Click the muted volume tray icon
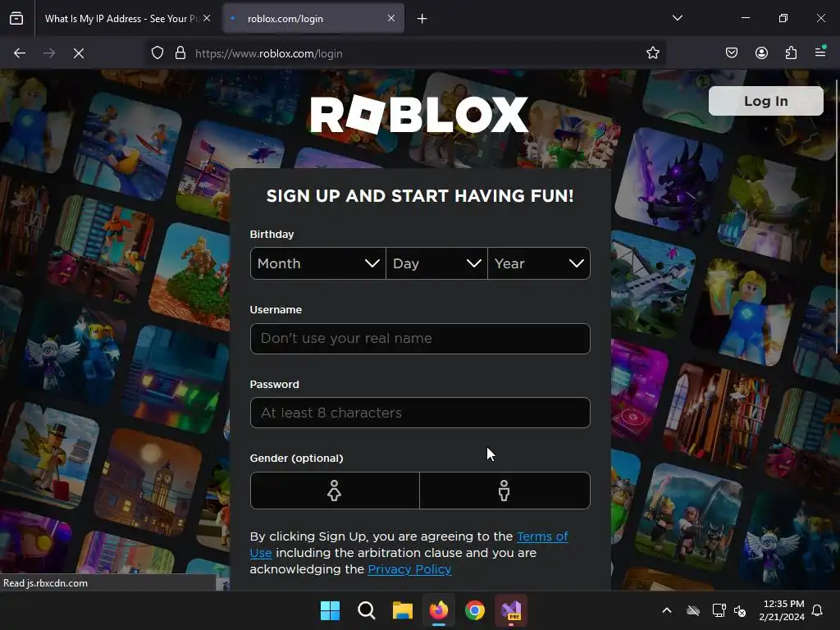The height and width of the screenshot is (630, 840). 740,610
